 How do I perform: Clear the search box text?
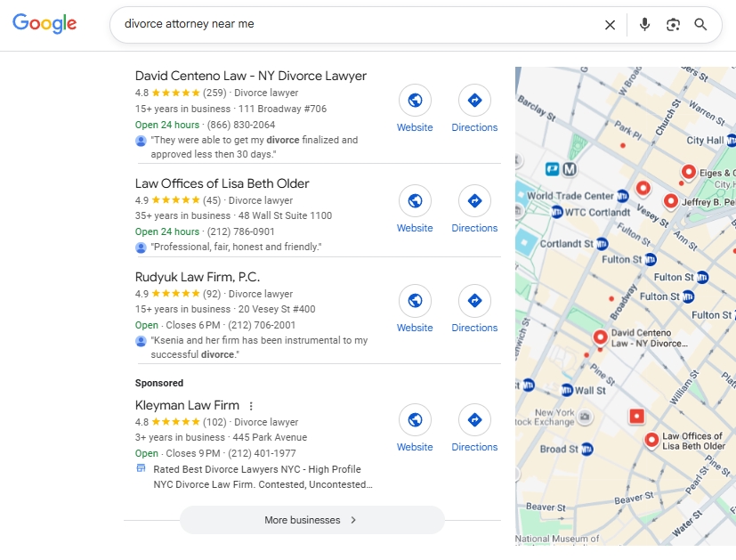pos(610,25)
